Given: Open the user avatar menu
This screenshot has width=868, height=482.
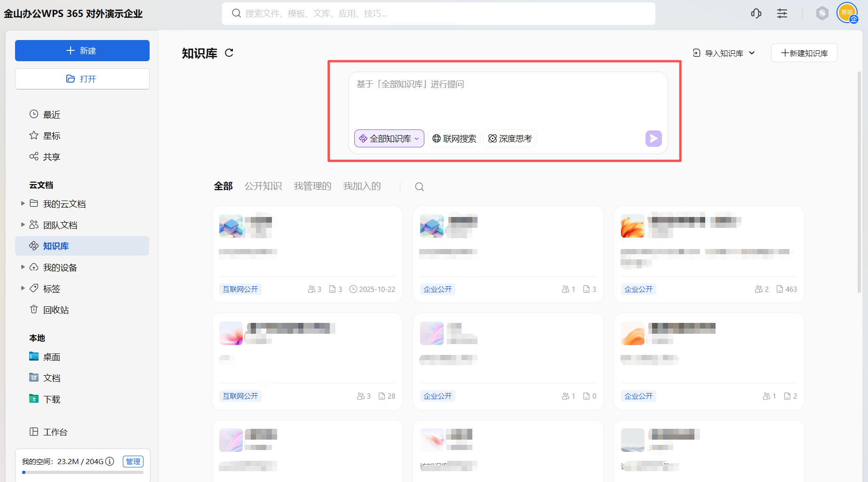Looking at the screenshot, I should pos(847,13).
